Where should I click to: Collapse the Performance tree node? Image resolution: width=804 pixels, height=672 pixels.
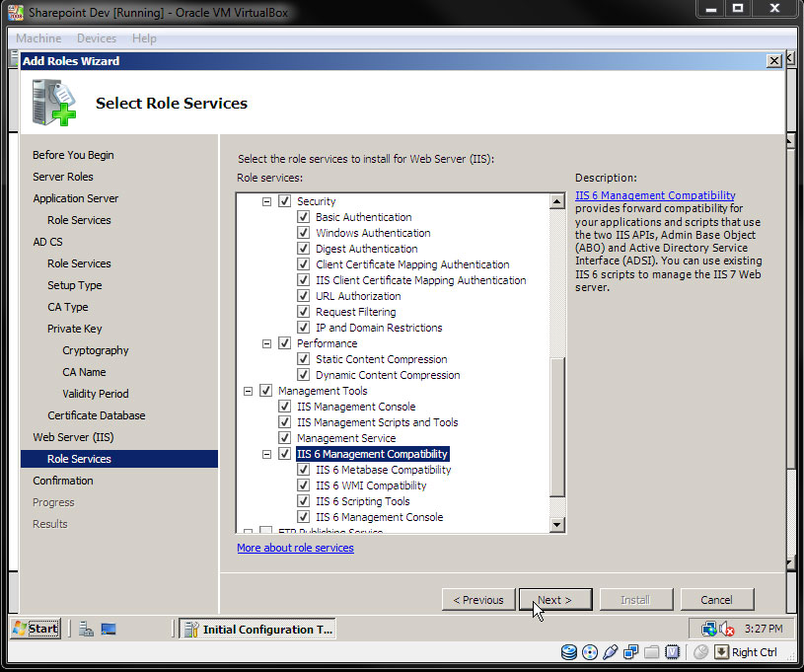[266, 343]
